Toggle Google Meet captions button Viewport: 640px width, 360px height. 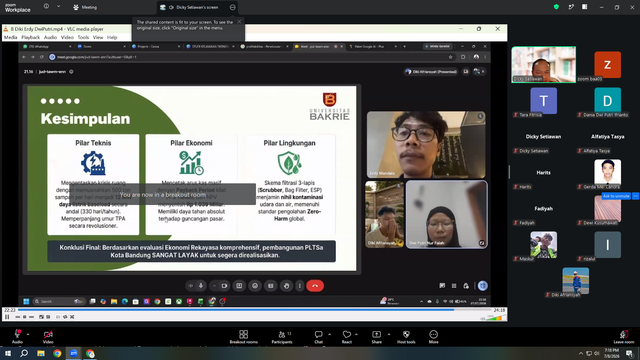[x=271, y=286]
